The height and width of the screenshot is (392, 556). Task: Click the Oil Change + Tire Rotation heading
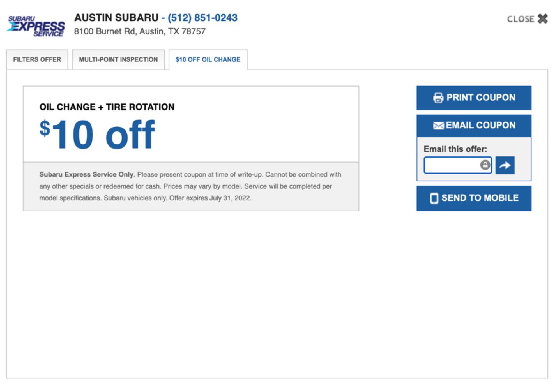(x=107, y=107)
